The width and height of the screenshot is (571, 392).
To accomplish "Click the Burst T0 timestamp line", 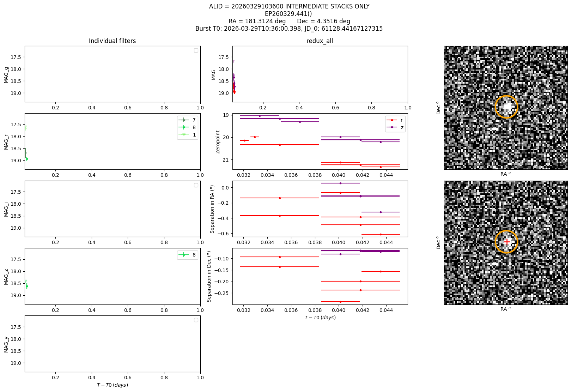I will [289, 29].
